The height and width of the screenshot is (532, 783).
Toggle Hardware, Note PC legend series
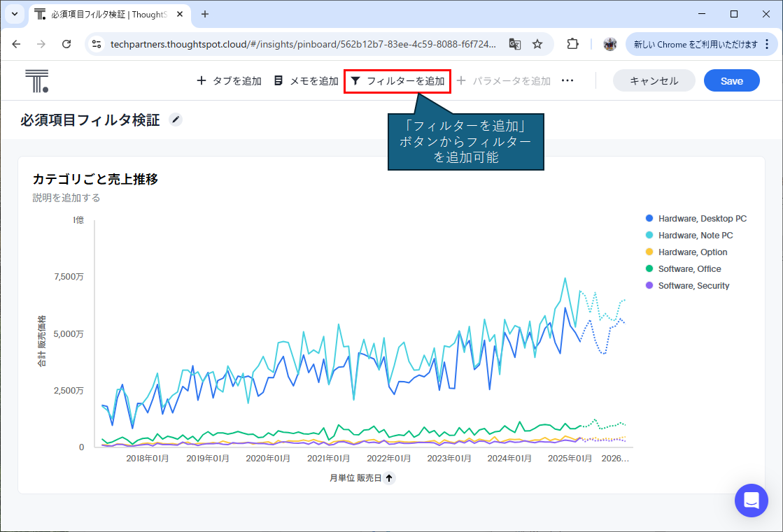point(695,236)
